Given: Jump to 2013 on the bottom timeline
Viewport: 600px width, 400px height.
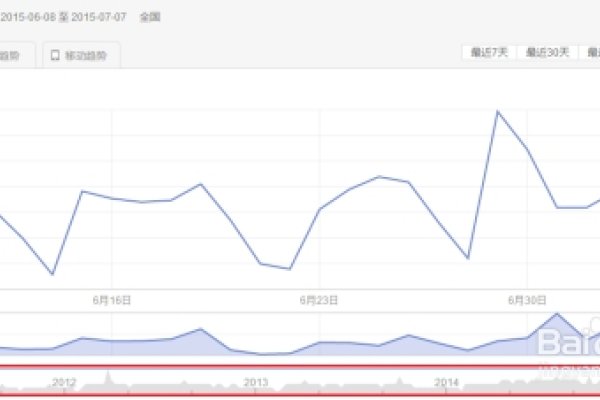Looking at the screenshot, I should tap(256, 382).
